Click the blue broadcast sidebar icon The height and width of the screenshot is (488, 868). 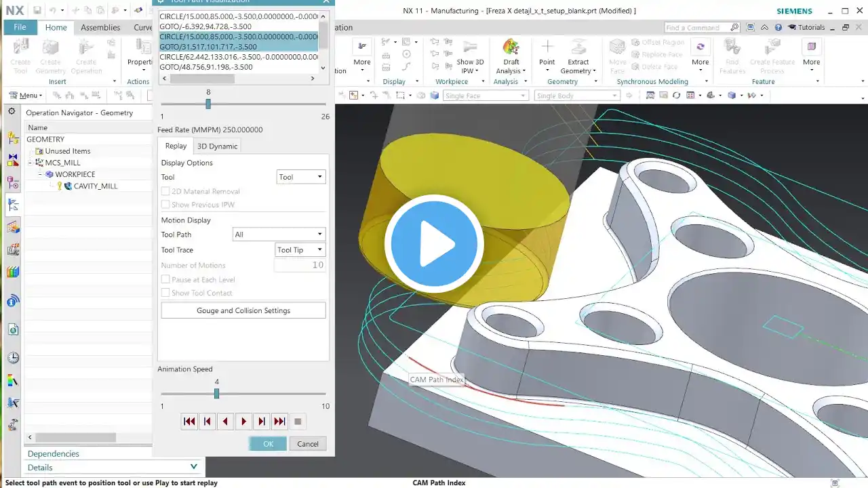tap(13, 302)
